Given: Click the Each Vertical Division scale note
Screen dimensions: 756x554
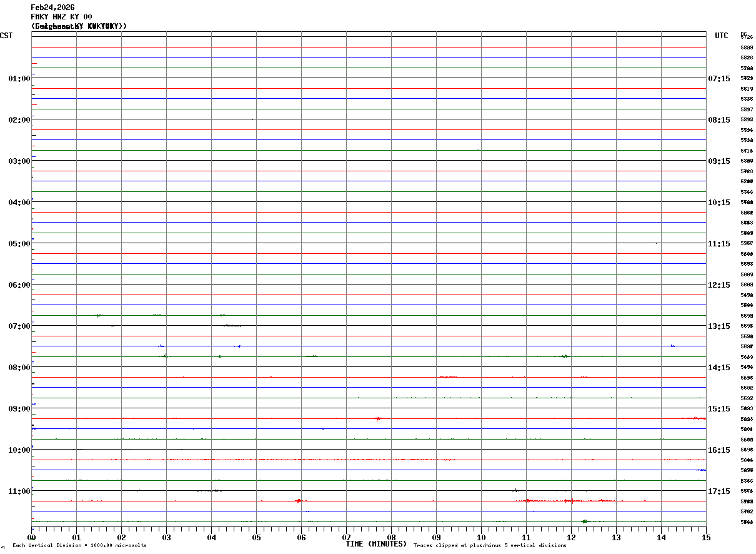Looking at the screenshot, I should [80, 546].
